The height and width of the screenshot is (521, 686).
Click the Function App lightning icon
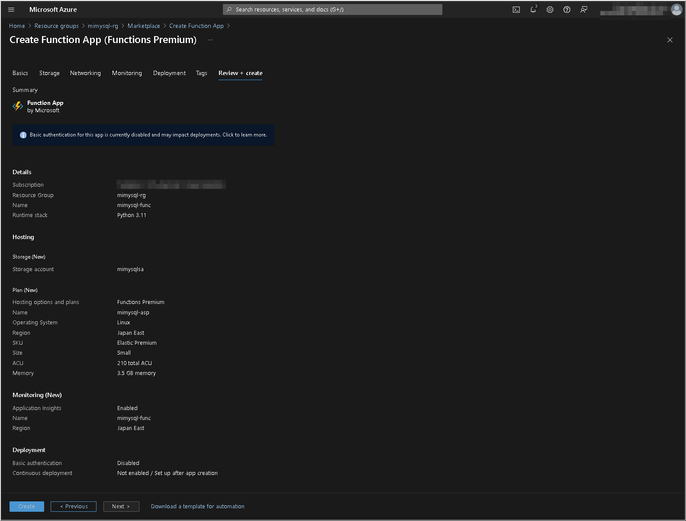(x=18, y=106)
